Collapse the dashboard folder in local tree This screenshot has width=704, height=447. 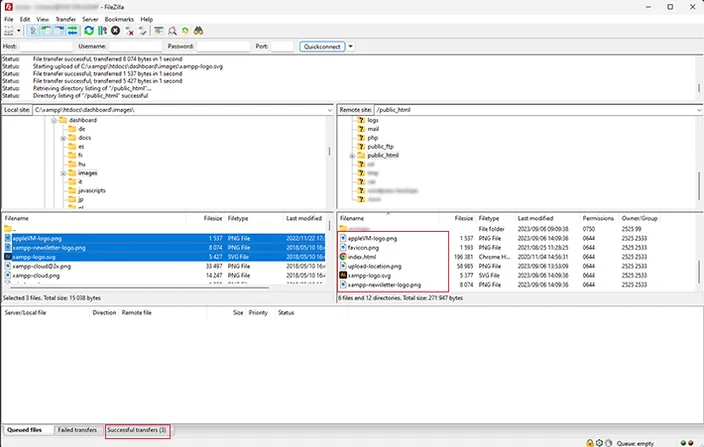[x=53, y=120]
